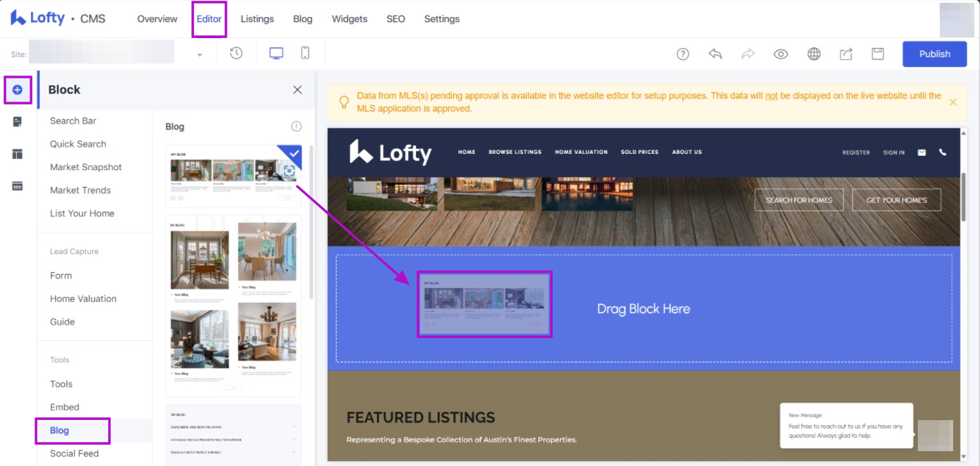The image size is (980, 466).
Task: Select the Tools block item
Action: pos(61,384)
